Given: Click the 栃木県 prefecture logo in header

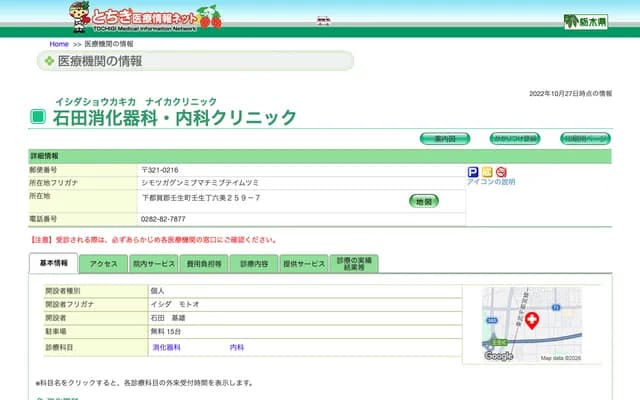Looking at the screenshot, I should click(x=585, y=21).
